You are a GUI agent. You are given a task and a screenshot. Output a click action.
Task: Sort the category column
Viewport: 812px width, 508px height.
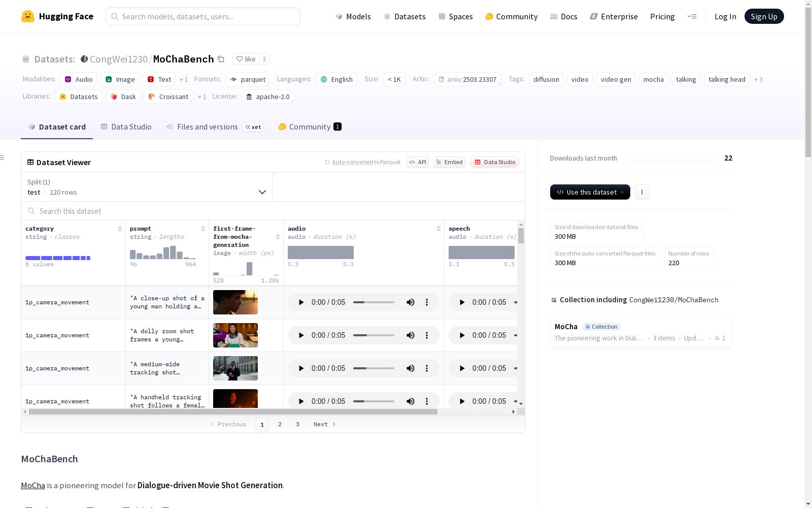120,229
